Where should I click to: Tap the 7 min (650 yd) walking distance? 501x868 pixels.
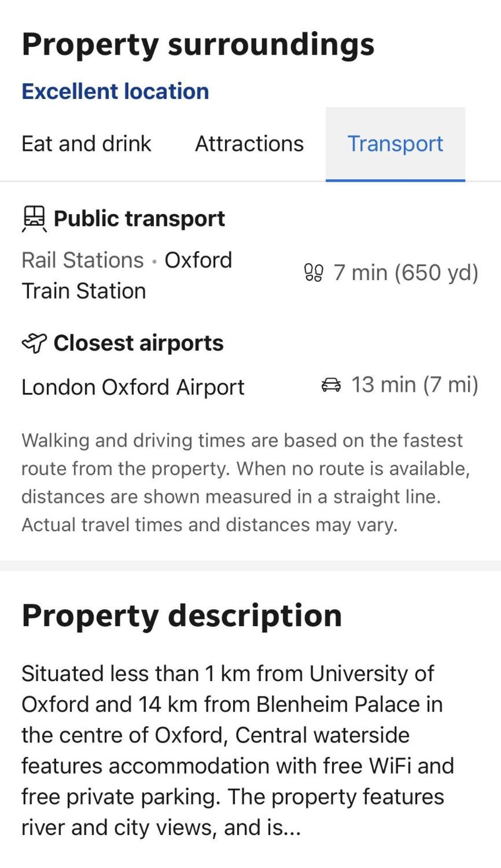[406, 273]
